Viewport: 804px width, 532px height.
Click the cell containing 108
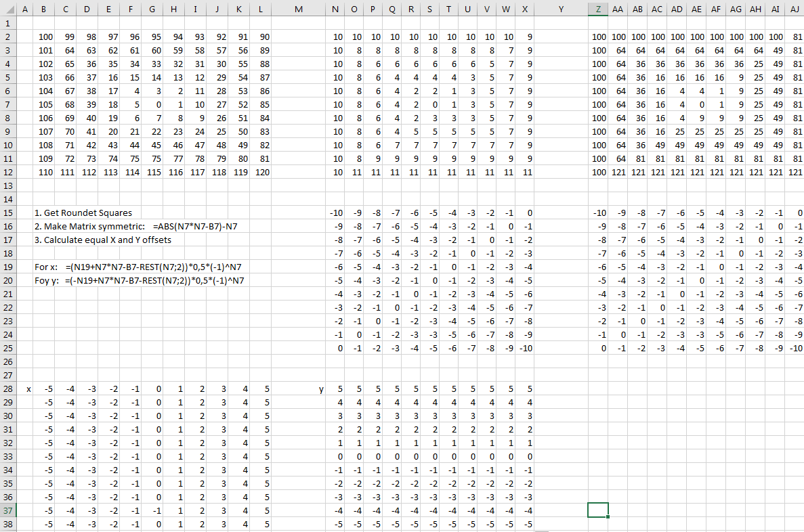click(x=43, y=145)
